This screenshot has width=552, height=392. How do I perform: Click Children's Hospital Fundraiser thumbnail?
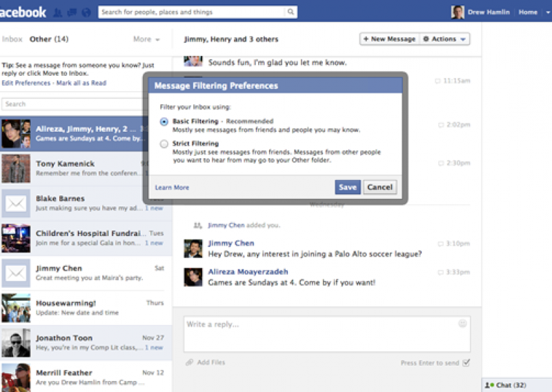(x=16, y=238)
